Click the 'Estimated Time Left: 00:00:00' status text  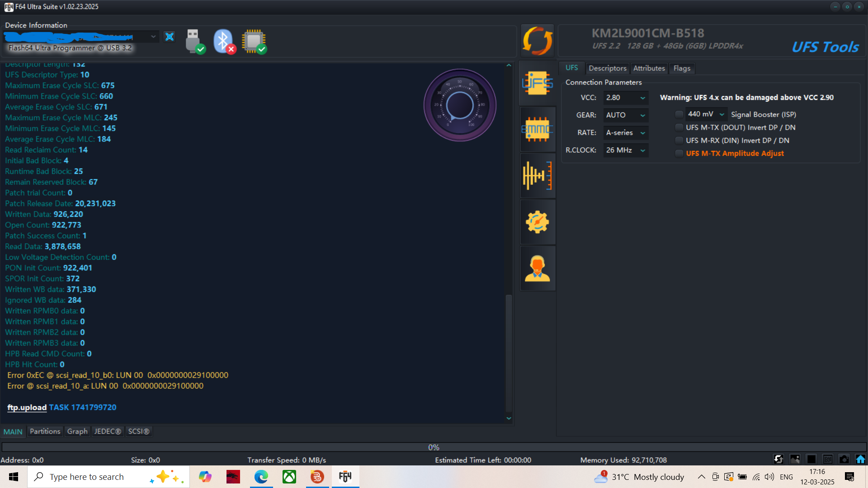[x=483, y=460]
